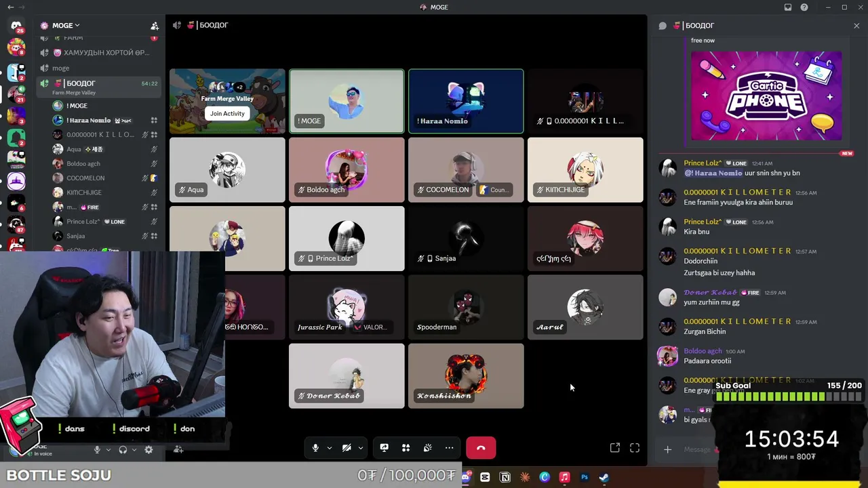The width and height of the screenshot is (868, 488).
Task: Click Prince Lolz^ username at 12:41 AM
Action: click(x=702, y=163)
